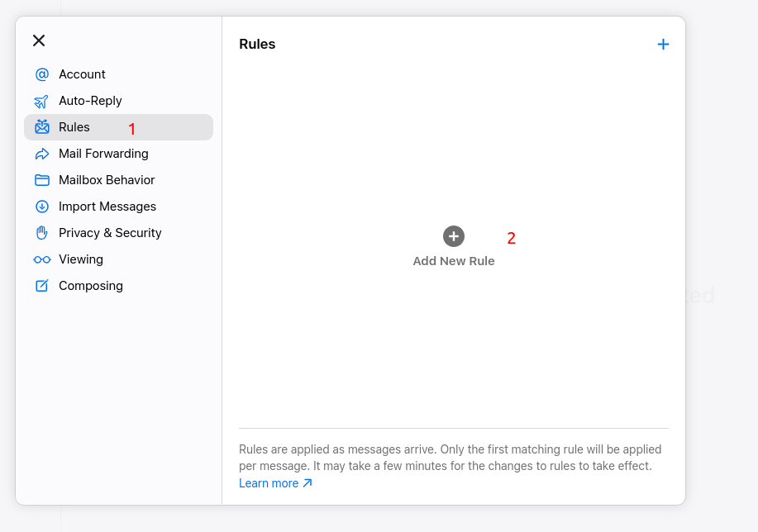Click the Rules envelope icon
The width and height of the screenshot is (758, 532).
click(x=42, y=127)
